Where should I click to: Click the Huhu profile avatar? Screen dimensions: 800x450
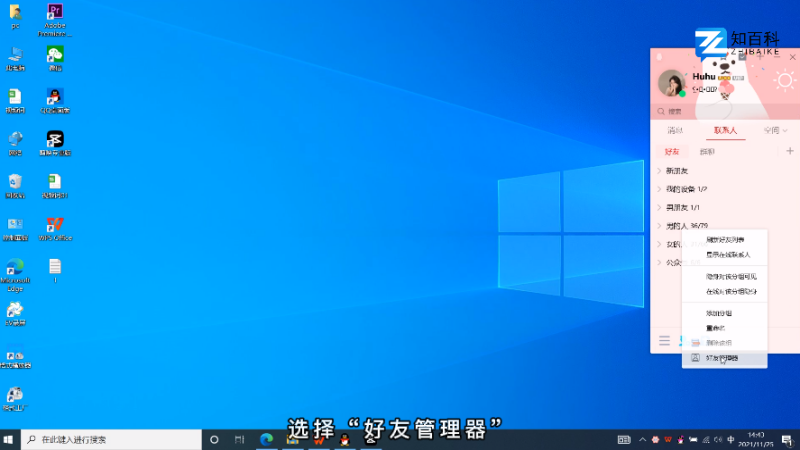click(x=672, y=83)
